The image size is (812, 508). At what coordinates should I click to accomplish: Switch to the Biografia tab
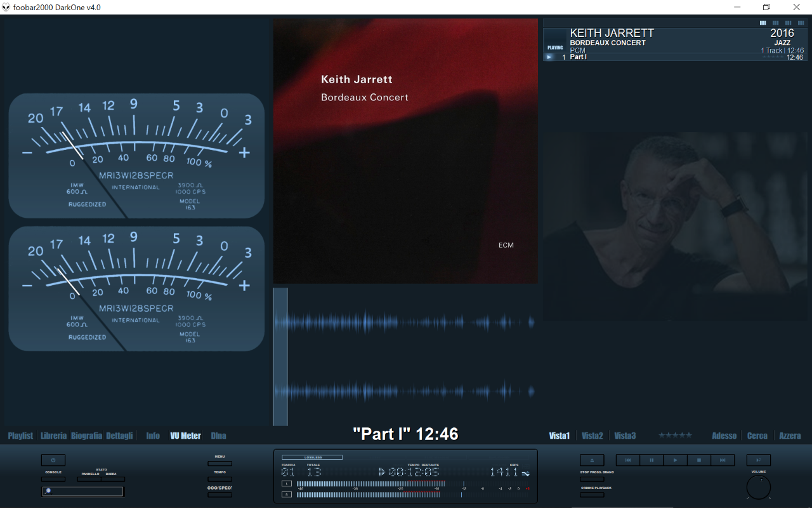pos(86,436)
